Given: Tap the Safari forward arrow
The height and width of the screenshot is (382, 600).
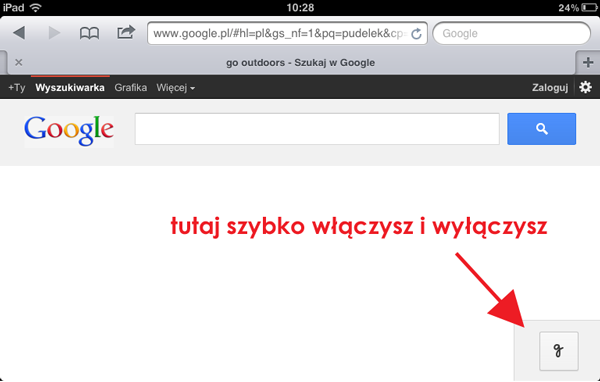Looking at the screenshot, I should (54, 33).
